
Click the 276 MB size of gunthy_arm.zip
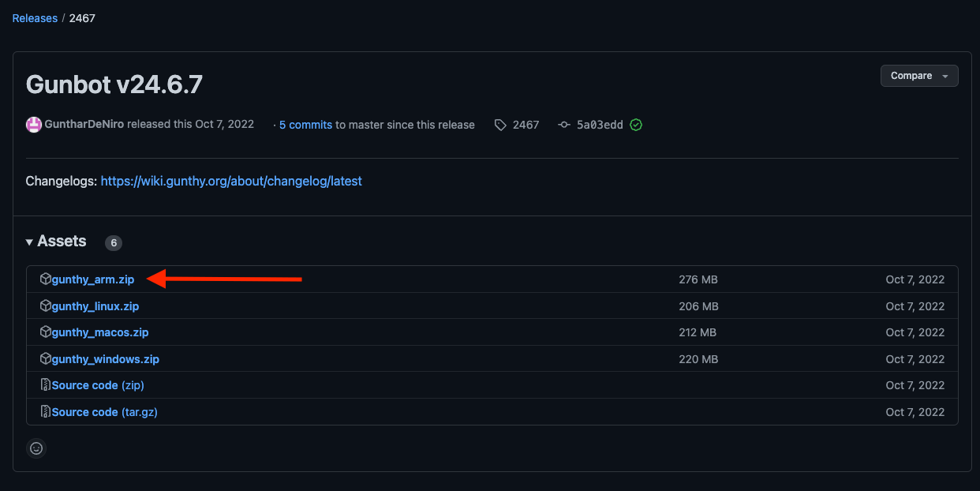tap(698, 279)
